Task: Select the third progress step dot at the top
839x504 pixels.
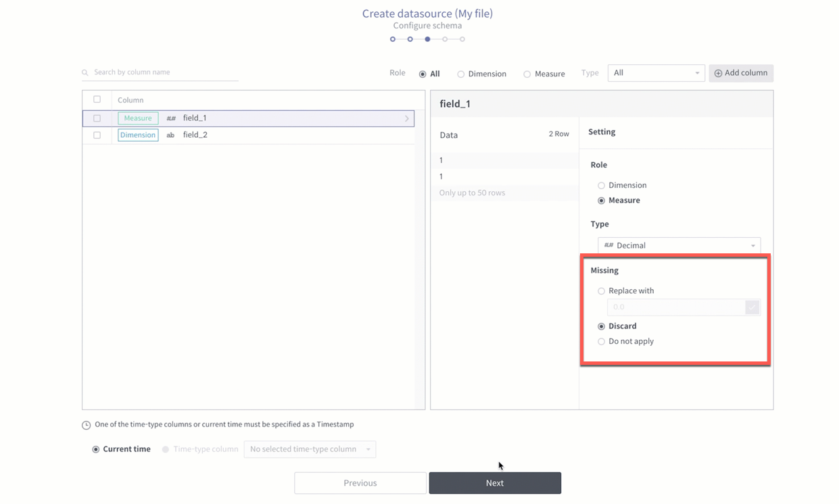Action: tap(427, 39)
